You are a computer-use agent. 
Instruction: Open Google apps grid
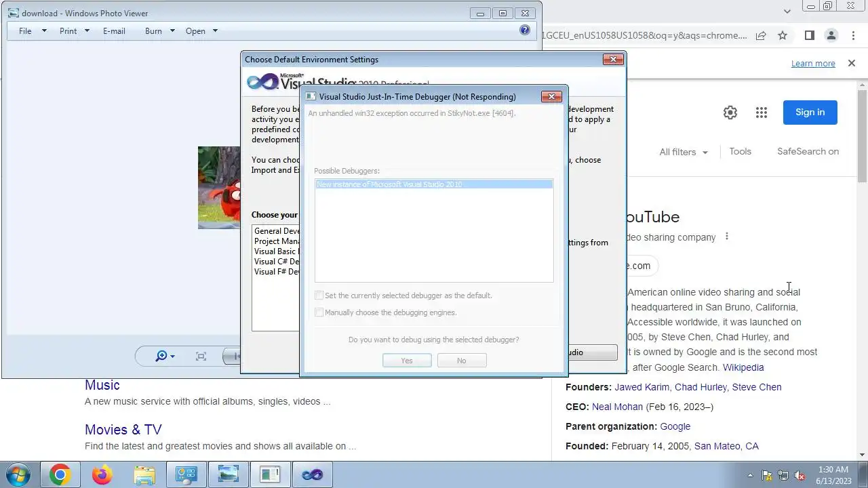click(x=761, y=113)
